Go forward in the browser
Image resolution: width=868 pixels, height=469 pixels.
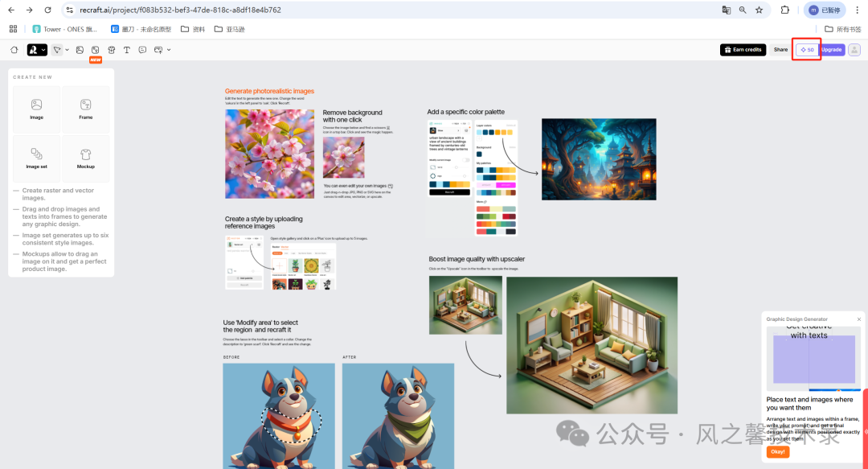30,10
